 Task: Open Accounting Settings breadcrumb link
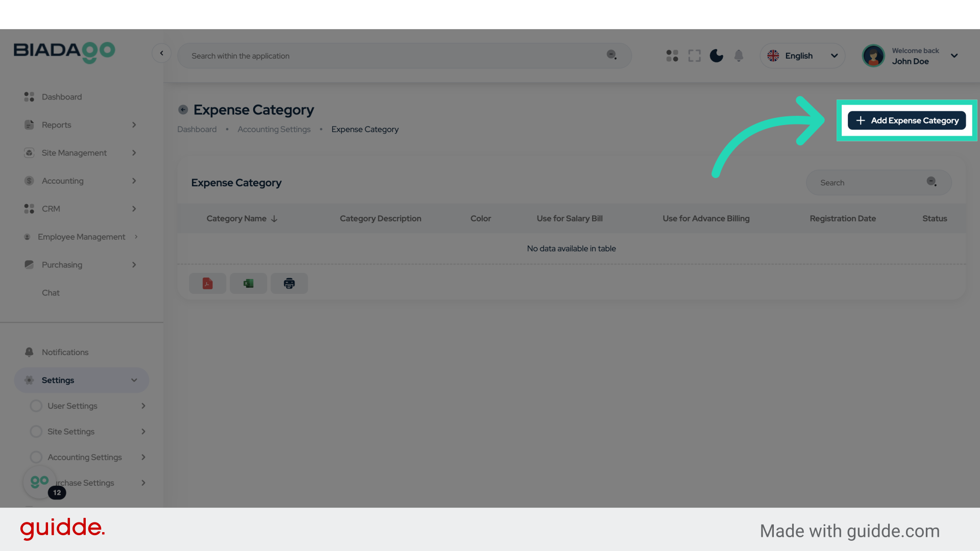tap(274, 129)
